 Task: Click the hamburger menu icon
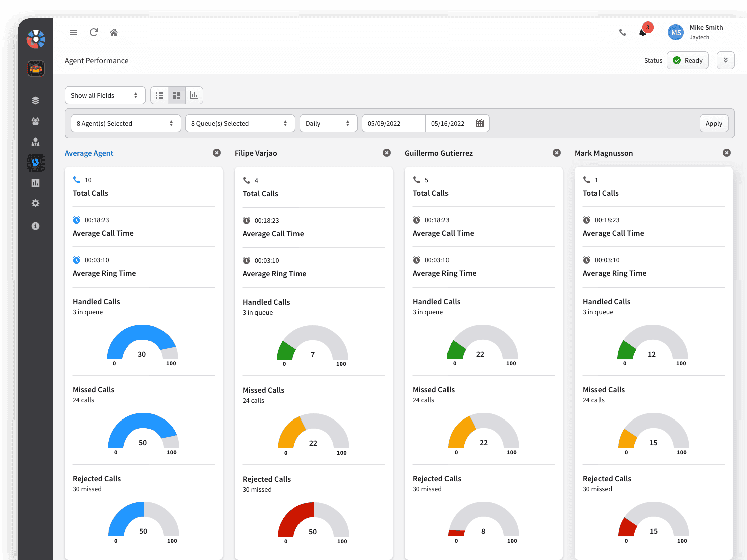pos(74,32)
